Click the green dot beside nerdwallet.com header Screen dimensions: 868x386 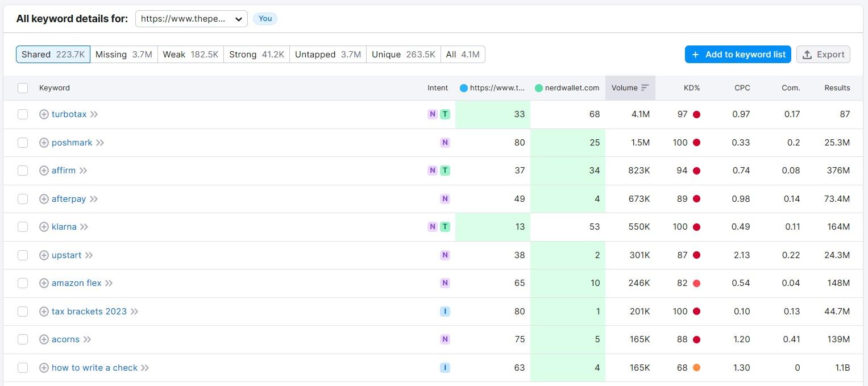pos(539,88)
